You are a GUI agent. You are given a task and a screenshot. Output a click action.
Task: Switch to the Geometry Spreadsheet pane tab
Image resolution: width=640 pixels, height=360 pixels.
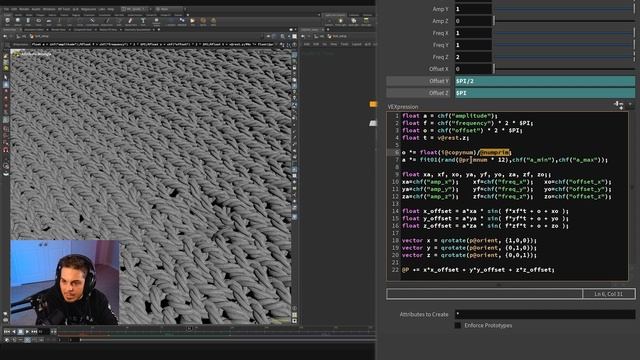point(138,30)
